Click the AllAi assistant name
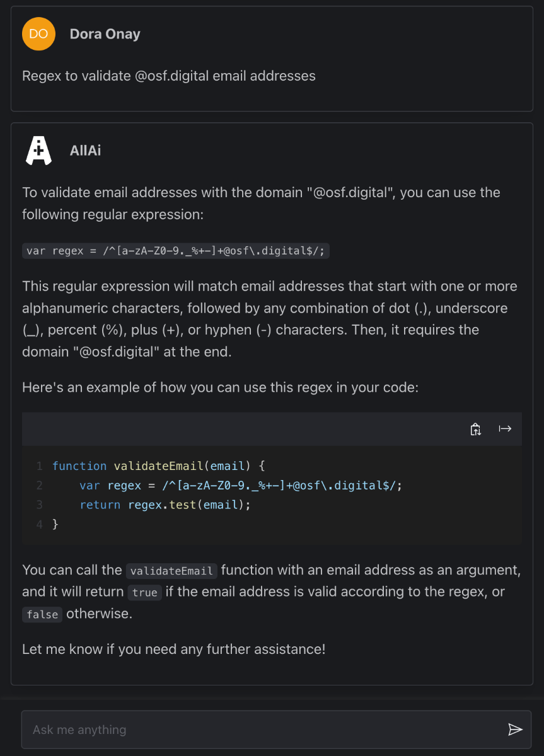The image size is (544, 756). pos(85,151)
